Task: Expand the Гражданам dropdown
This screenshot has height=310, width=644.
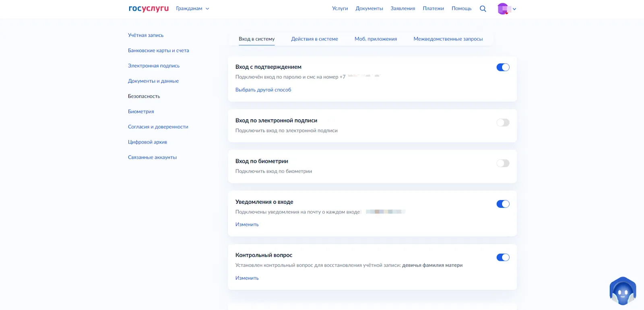Action: coord(192,8)
